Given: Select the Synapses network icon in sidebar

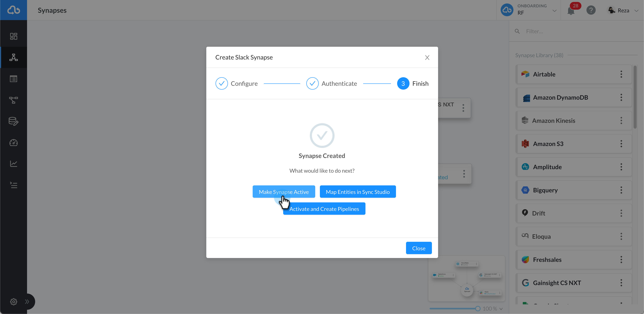Looking at the screenshot, I should pyautogui.click(x=14, y=57).
